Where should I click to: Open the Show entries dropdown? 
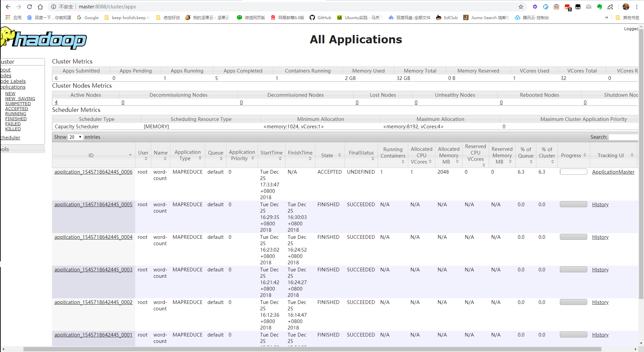pos(75,137)
